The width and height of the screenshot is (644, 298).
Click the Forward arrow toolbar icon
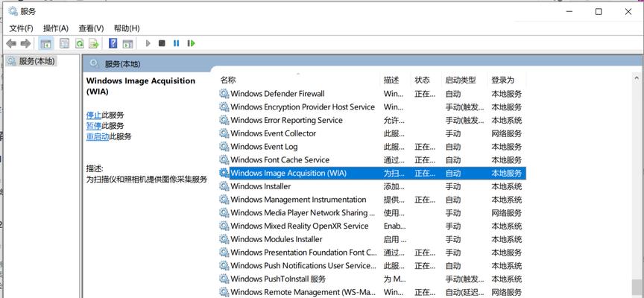tap(25, 43)
